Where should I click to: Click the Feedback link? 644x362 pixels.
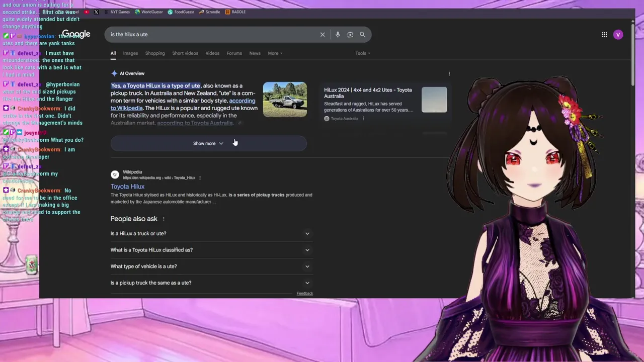tap(304, 294)
